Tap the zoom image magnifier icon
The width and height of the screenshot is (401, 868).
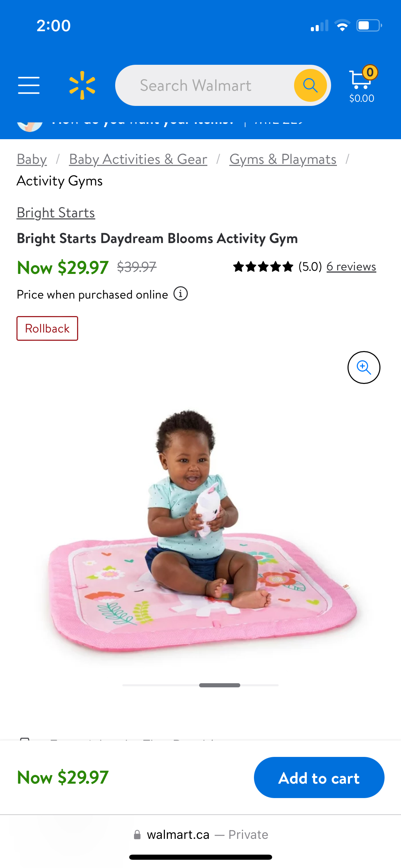pos(364,367)
